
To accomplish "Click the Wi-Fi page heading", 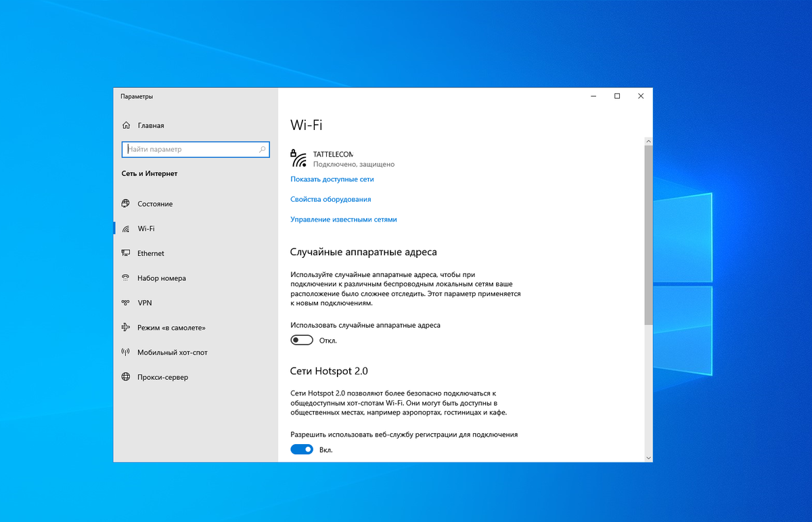I will [307, 125].
